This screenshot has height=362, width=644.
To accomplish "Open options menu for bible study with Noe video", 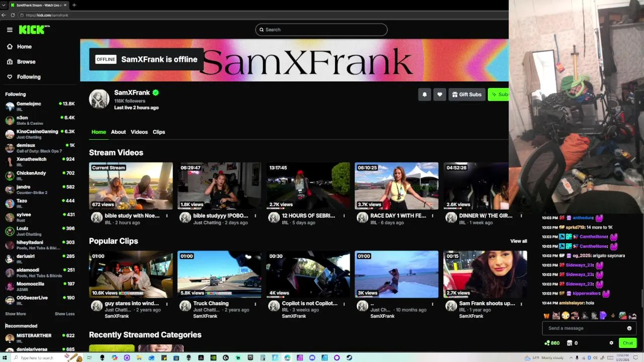I will click(167, 216).
